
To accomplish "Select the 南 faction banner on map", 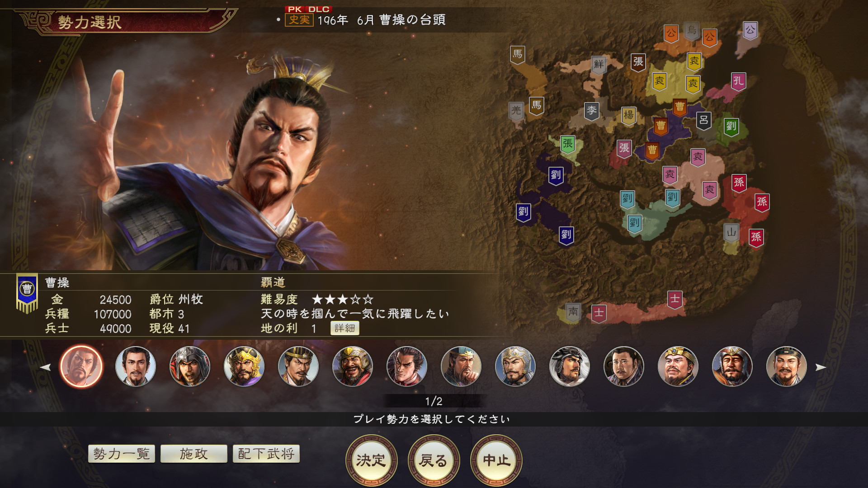I will 573,312.
